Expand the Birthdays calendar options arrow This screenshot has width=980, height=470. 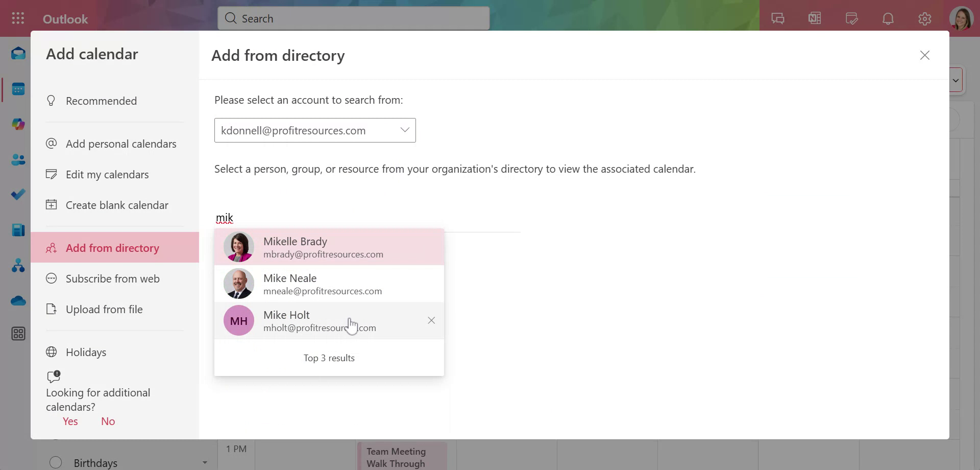205,463
